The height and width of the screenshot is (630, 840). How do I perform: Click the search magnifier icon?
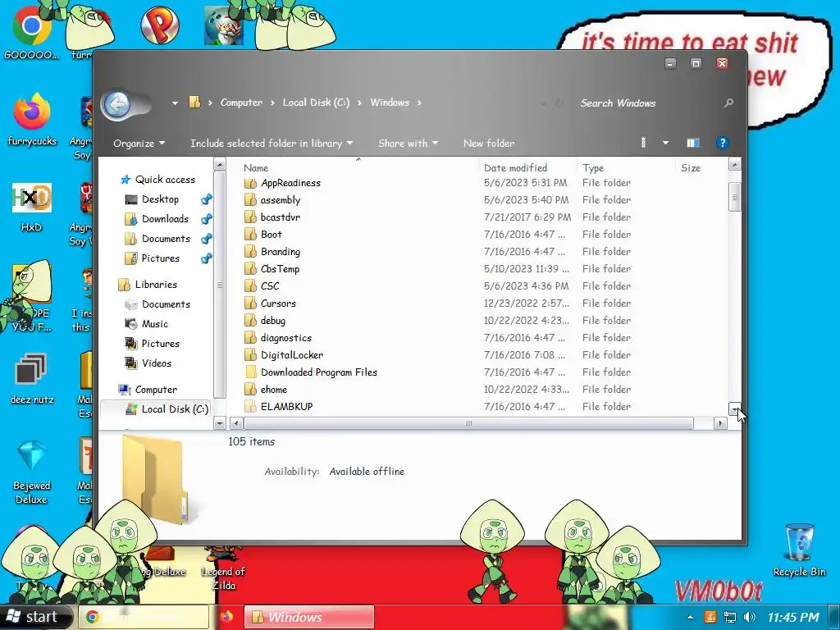pyautogui.click(x=728, y=103)
